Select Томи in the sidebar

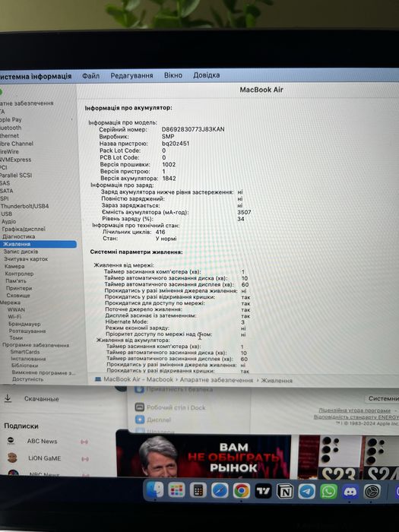click(x=16, y=337)
